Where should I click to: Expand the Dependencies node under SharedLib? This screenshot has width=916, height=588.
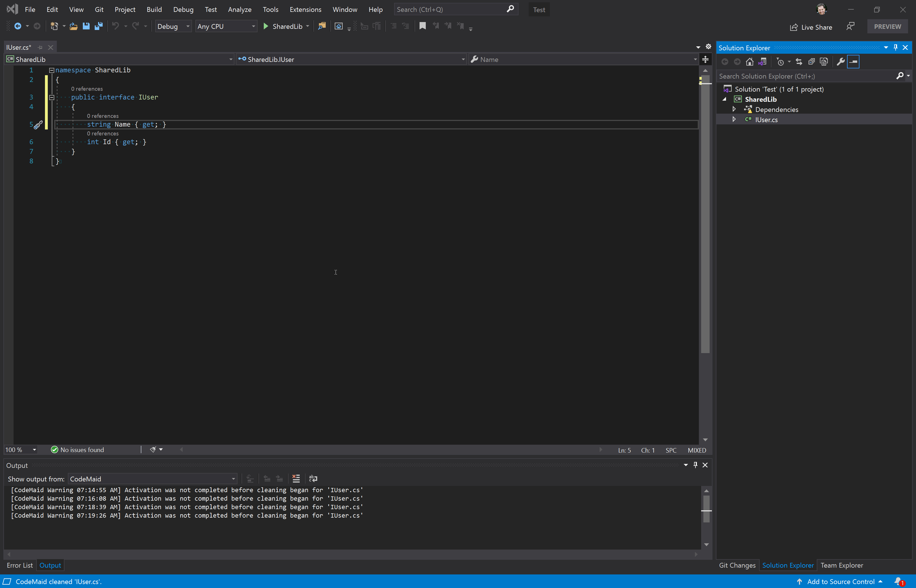pyautogui.click(x=734, y=109)
